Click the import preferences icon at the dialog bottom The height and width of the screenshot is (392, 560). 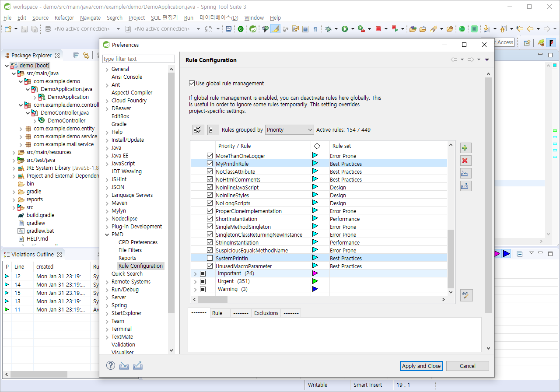coord(124,365)
